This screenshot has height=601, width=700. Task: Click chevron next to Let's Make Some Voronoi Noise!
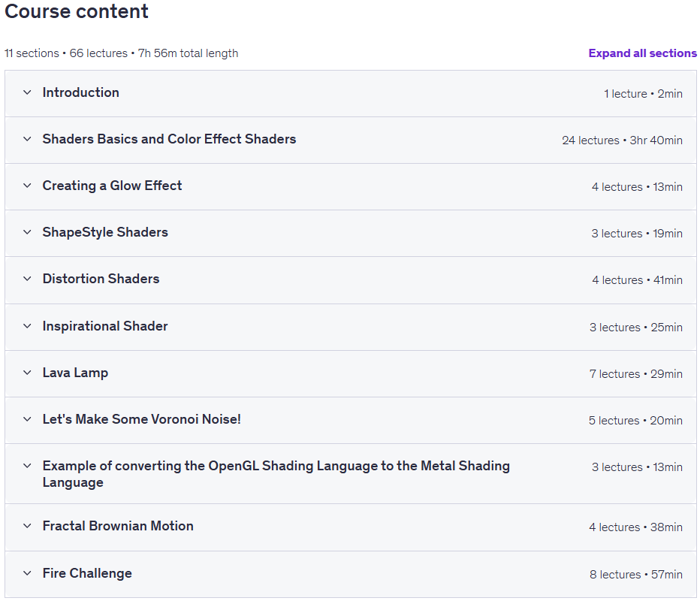tap(27, 419)
